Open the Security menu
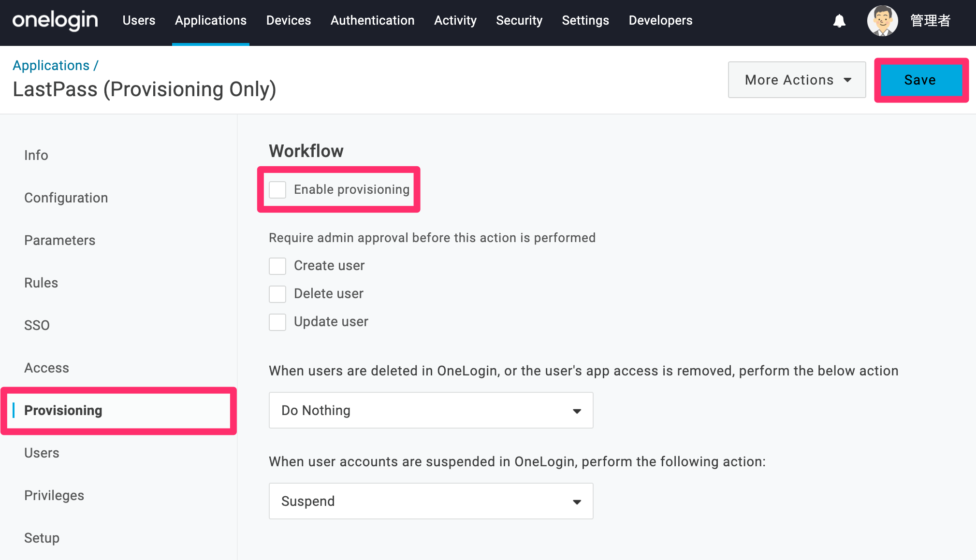Viewport: 976px width, 560px height. point(519,20)
